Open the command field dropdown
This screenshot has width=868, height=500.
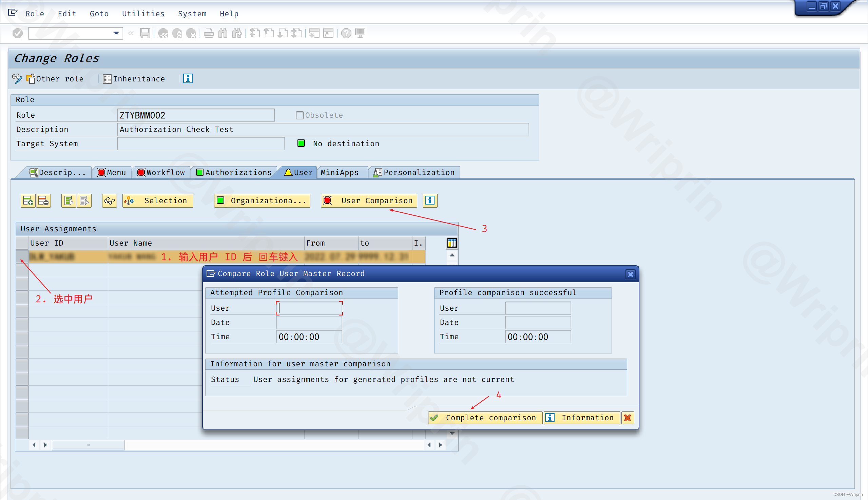pyautogui.click(x=116, y=33)
